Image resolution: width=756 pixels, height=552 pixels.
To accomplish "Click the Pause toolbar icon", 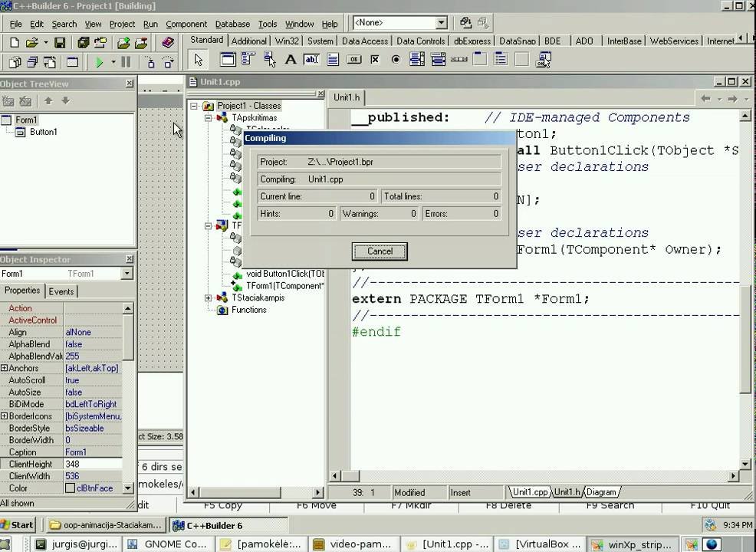I will coord(126,62).
